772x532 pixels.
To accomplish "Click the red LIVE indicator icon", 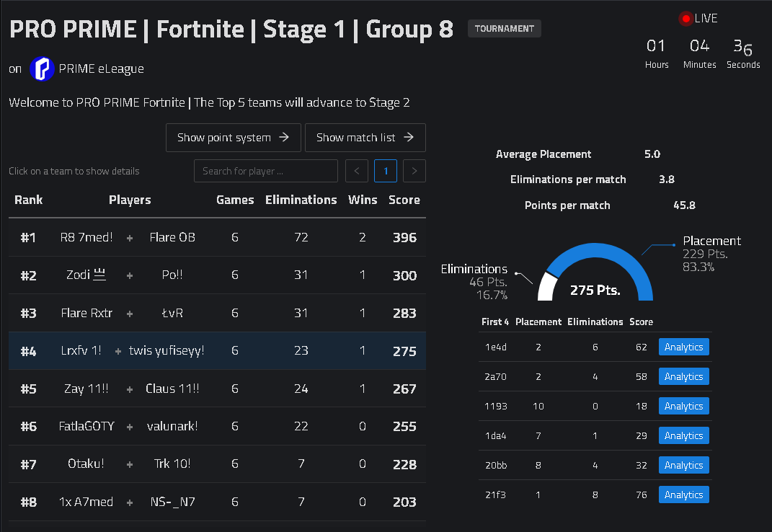I will 686,19.
